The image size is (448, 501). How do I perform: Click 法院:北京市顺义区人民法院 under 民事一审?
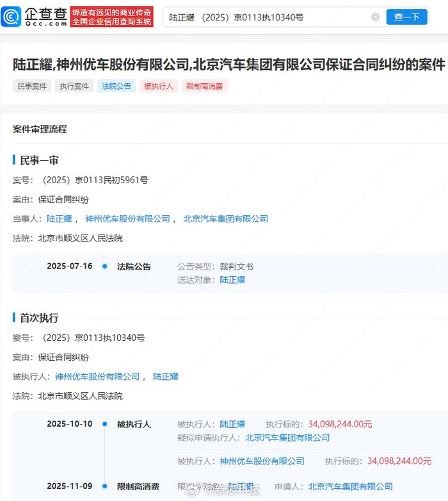click(x=68, y=238)
